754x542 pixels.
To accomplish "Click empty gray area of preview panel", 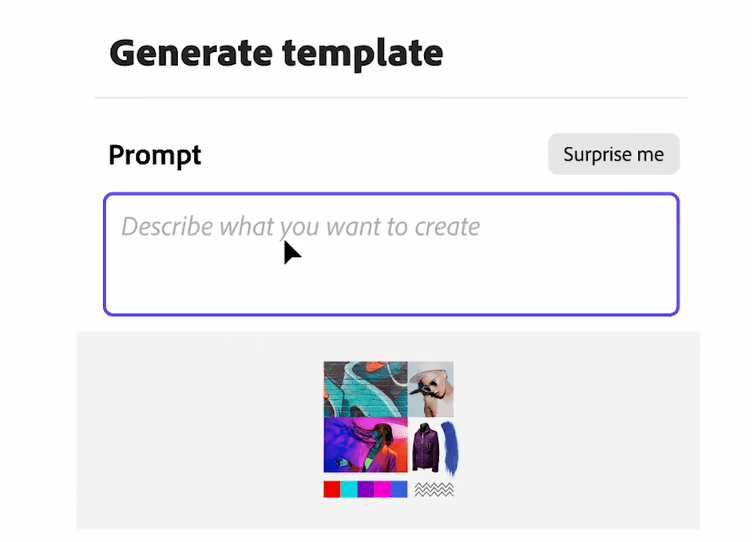I will [180, 430].
